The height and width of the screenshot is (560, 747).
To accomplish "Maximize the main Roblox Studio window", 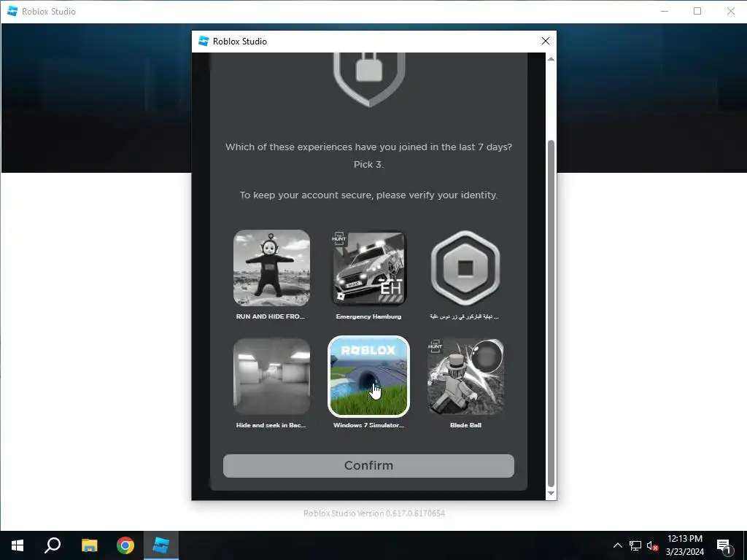I will (x=697, y=11).
